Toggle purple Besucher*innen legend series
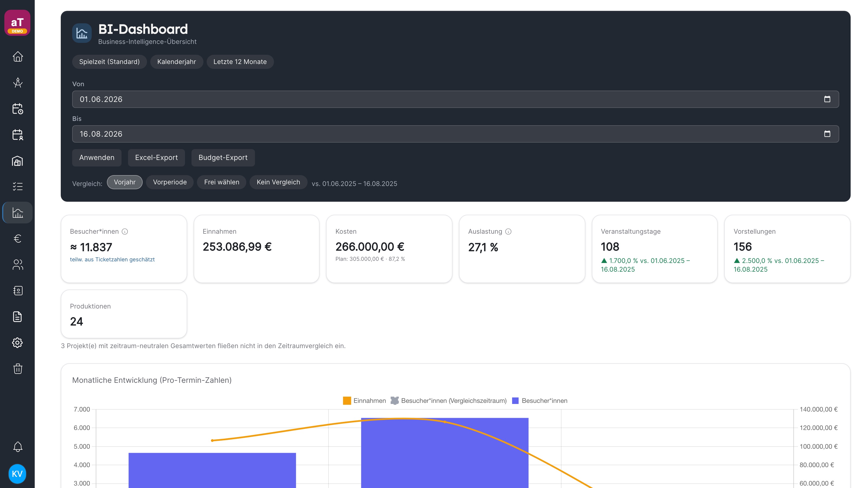Screen dimensions: 868x488 click(x=540, y=401)
